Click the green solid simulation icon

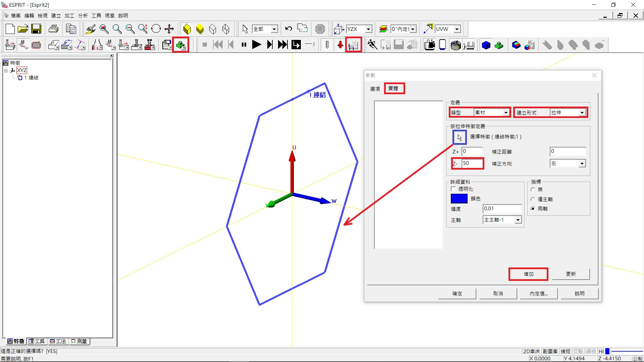[181, 45]
